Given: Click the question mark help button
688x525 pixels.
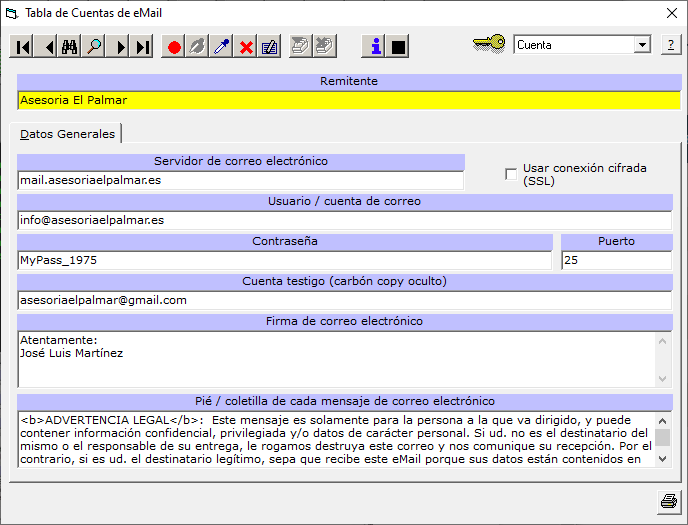Looking at the screenshot, I should tap(670, 45).
